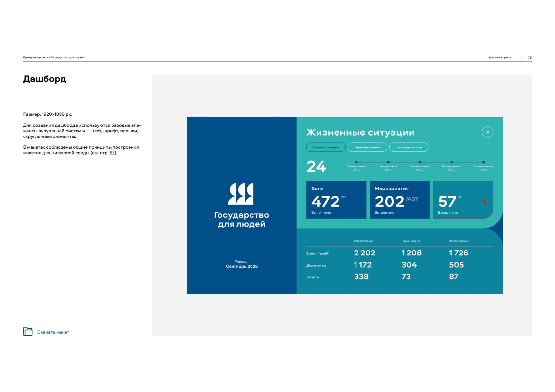Open the Скачать макет download link
555x392 pixels.
(x=53, y=332)
